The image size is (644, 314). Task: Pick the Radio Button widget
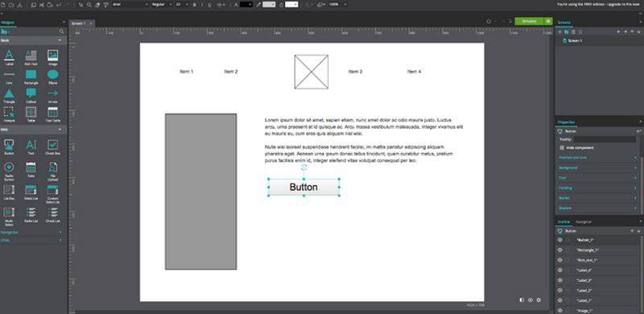[9, 171]
